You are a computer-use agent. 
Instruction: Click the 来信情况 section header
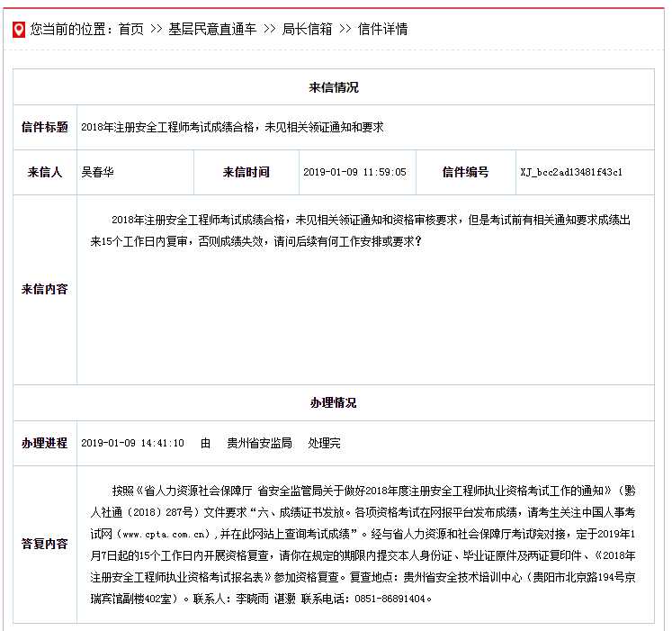(x=334, y=87)
